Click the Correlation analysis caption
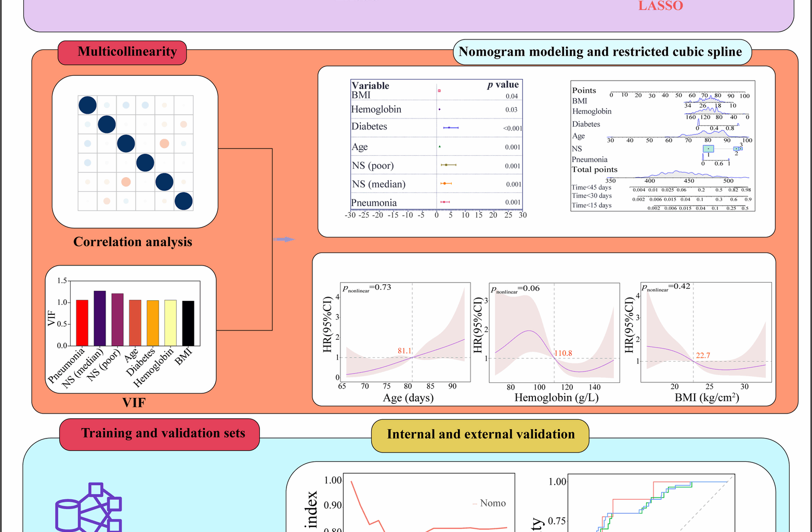This screenshot has height=532, width=812. [133, 242]
